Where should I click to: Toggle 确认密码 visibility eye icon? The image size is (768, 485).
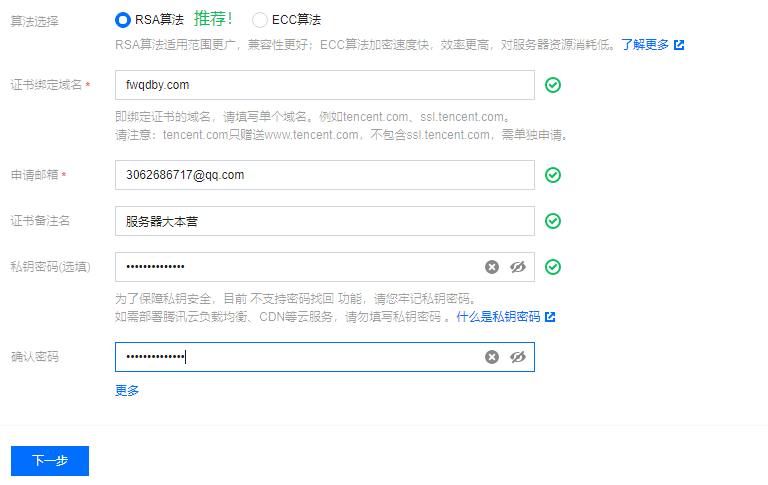point(518,357)
